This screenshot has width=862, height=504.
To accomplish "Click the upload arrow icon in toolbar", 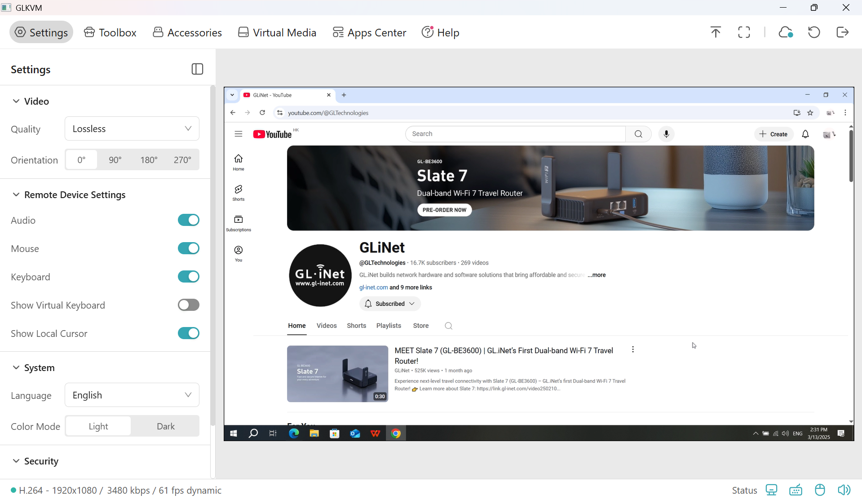I will pyautogui.click(x=716, y=32).
